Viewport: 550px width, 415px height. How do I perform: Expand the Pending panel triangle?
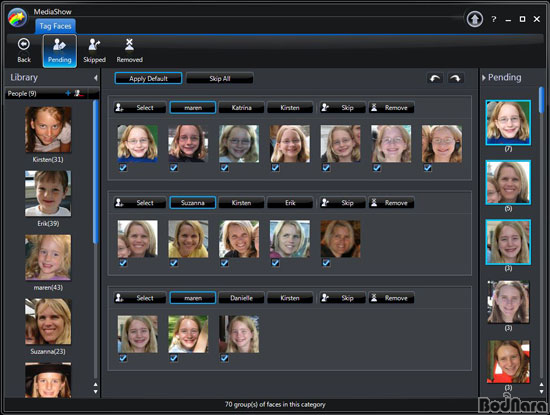[x=484, y=78]
